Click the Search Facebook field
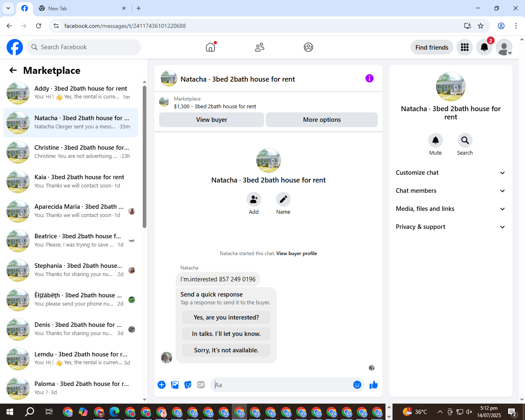This screenshot has height=420, width=525. (x=84, y=47)
